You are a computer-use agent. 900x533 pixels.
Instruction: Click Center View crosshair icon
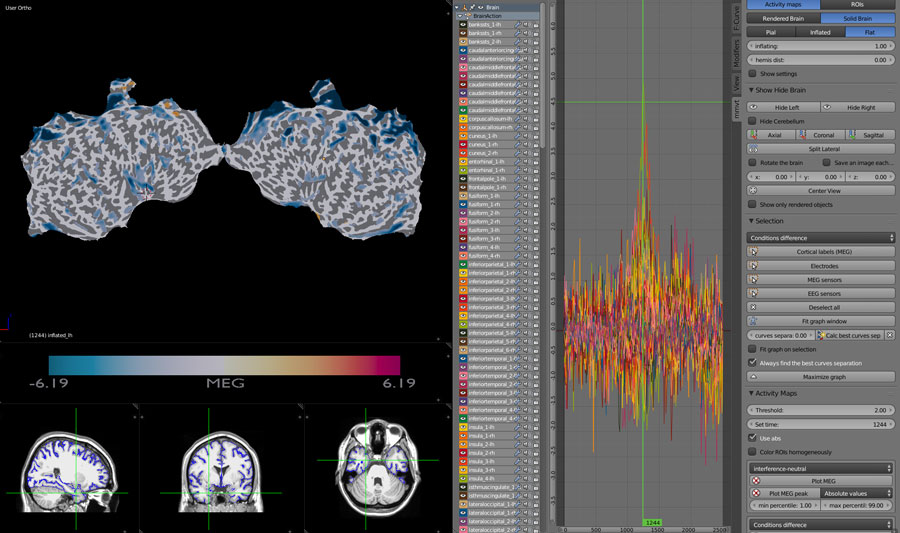pos(753,190)
